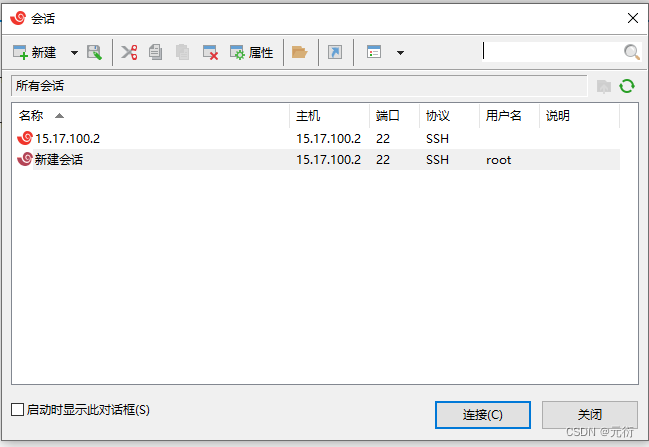Sort by the 协议 column header

point(449,115)
